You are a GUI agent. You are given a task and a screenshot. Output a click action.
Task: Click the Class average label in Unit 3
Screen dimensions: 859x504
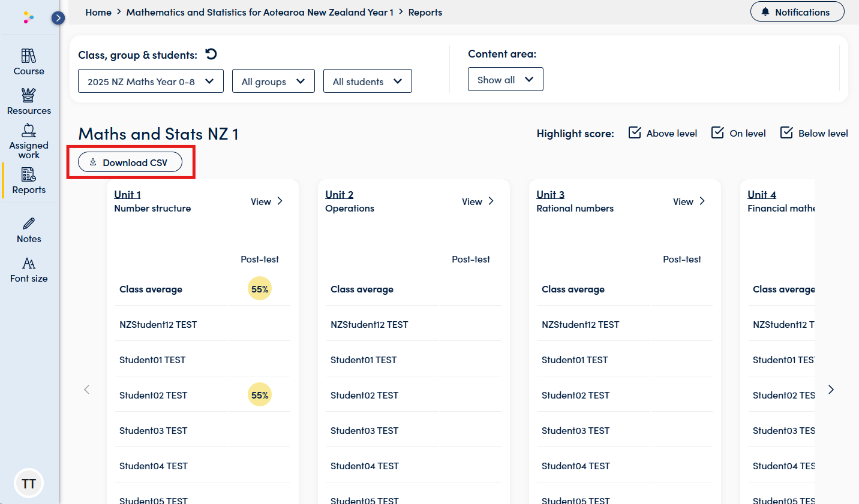573,289
